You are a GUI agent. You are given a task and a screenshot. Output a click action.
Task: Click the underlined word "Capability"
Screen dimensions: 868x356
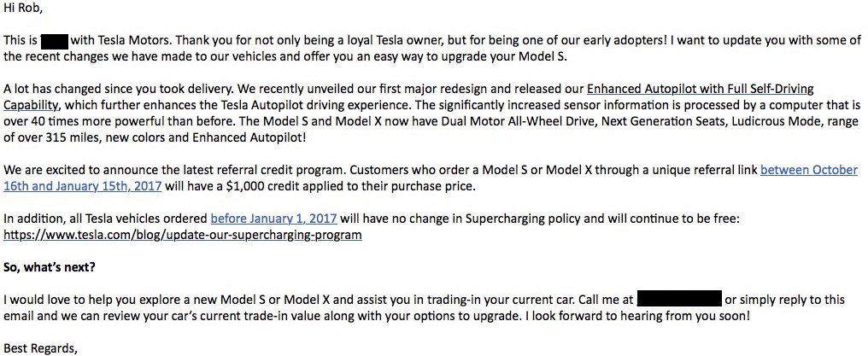[30, 105]
